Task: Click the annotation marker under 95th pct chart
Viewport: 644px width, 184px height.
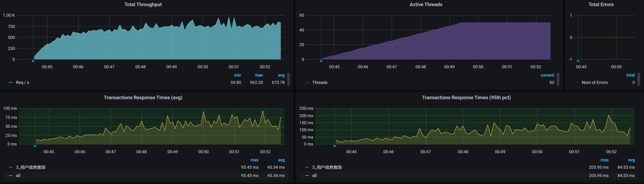Action: click(334, 146)
